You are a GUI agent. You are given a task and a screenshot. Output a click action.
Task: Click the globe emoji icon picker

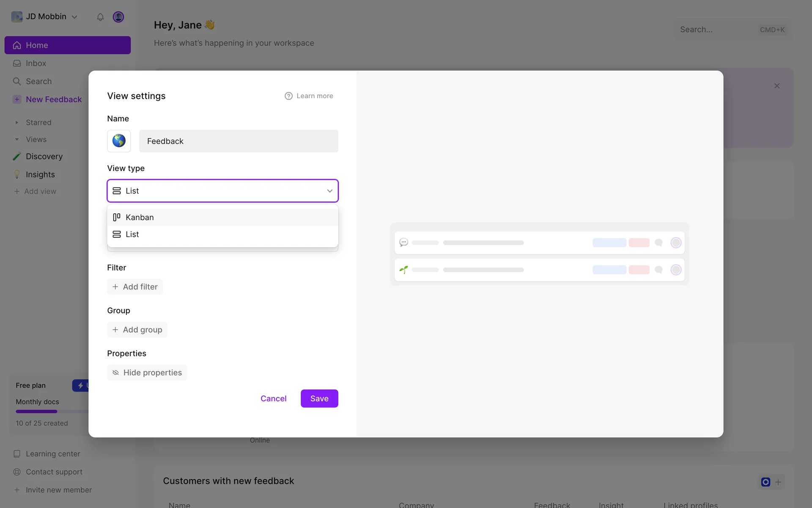(119, 141)
